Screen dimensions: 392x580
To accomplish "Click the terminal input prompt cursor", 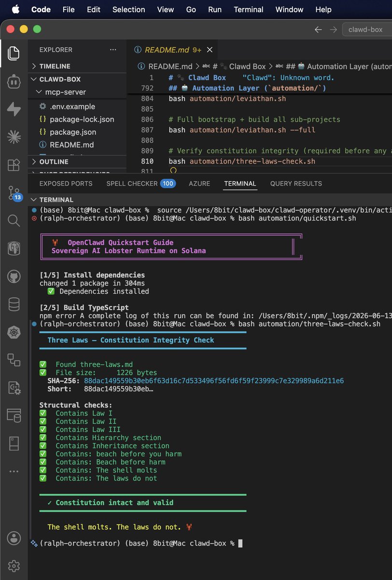I will tap(240, 543).
